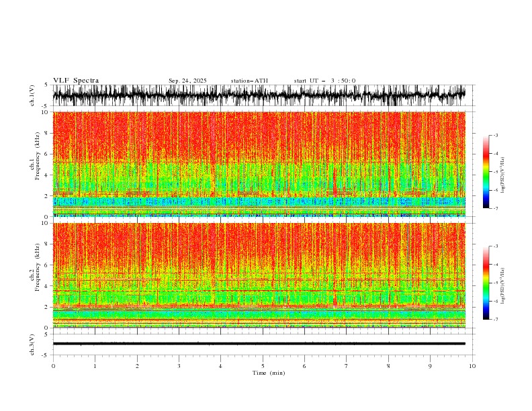Click the time axis tick label 1
The image size is (532, 411).
[x=95, y=366]
